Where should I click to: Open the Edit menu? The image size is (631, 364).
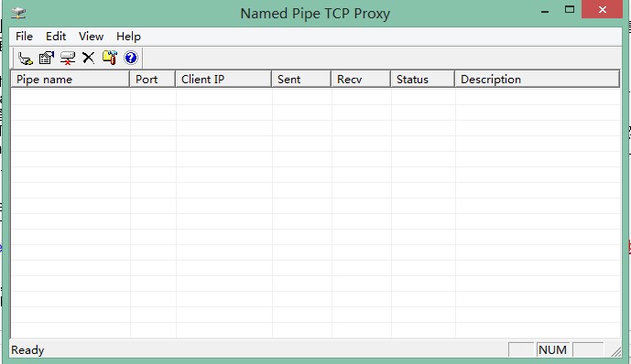(56, 37)
